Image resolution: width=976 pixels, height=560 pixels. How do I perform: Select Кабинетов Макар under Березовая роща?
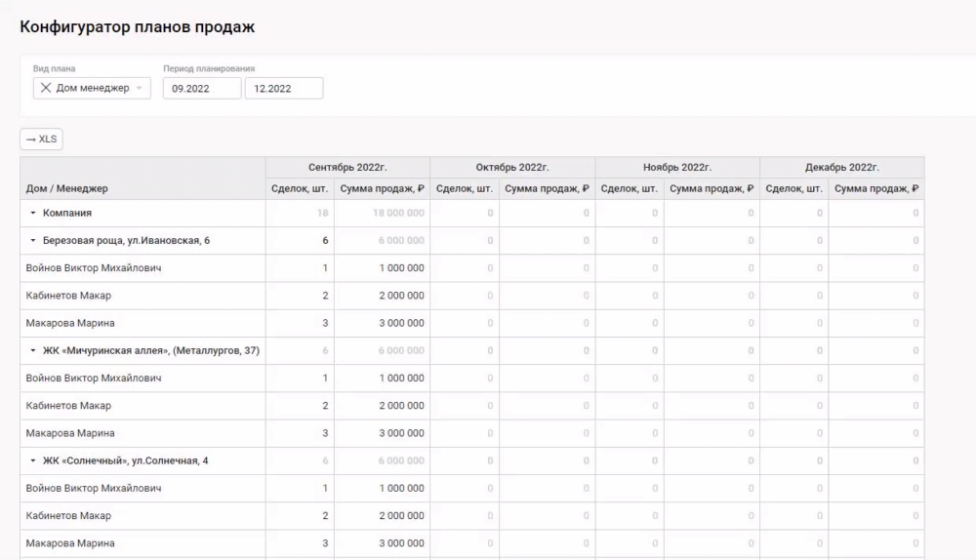tap(68, 296)
